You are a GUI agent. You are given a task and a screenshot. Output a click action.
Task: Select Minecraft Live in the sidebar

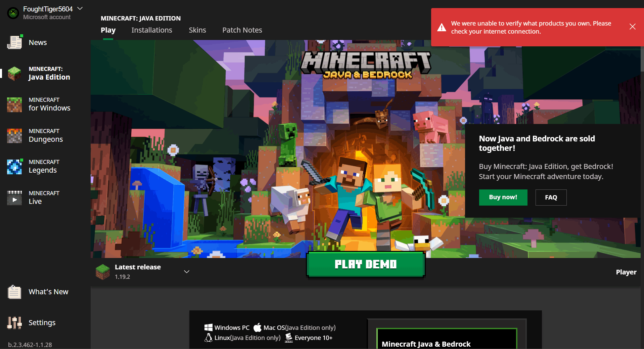45,198
